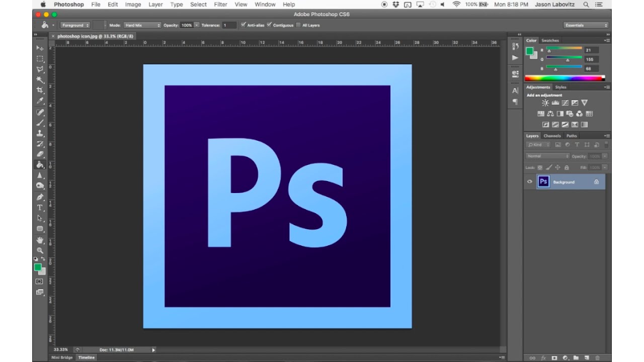Create a new layer
This screenshot has height=362, width=644.
pos(587,358)
